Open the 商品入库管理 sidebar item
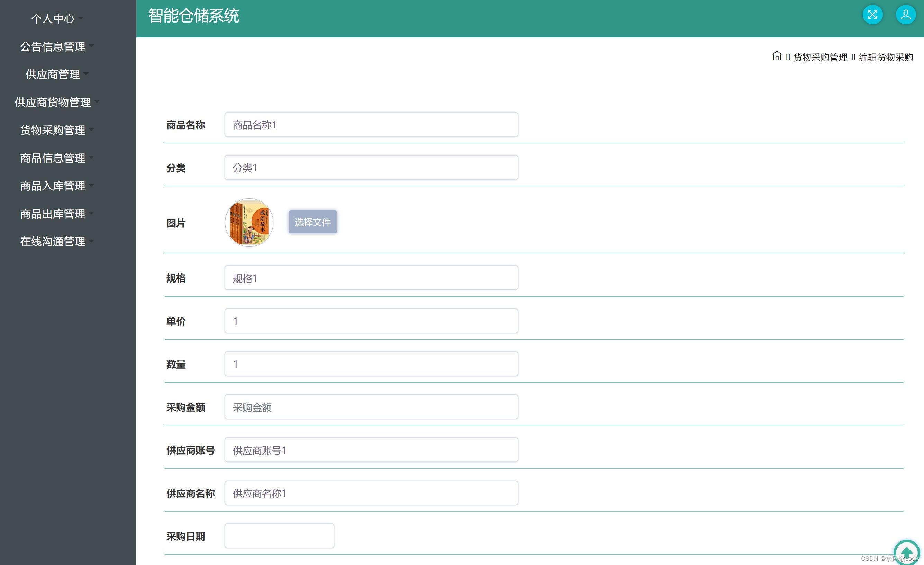Screen dimensions: 924x565 click(53, 186)
